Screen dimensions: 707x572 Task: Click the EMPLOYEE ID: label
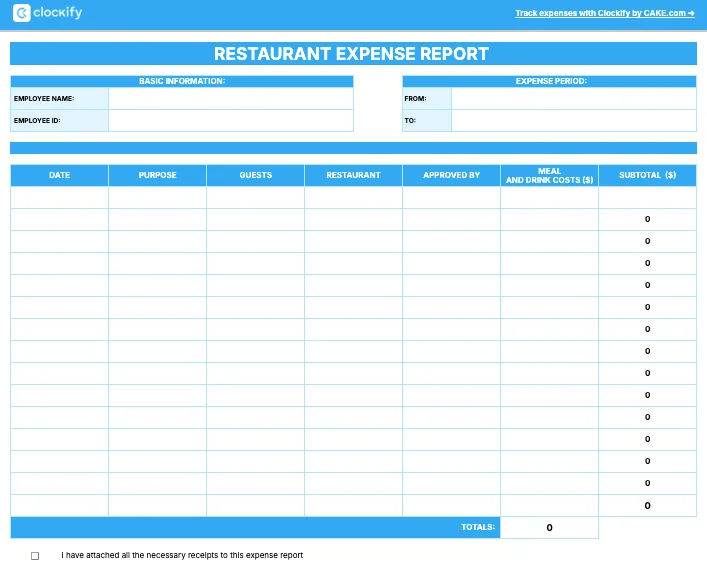tap(37, 120)
